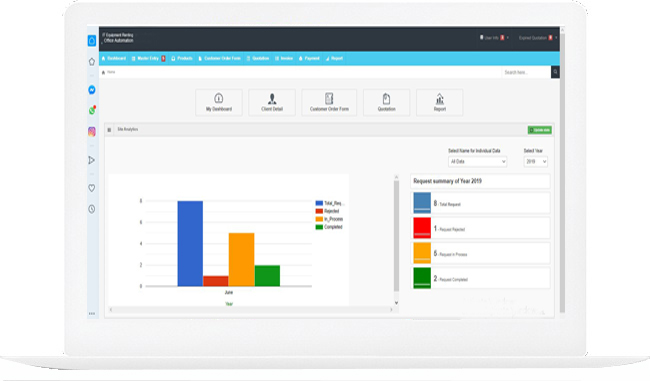Open the Client Detail tile

(272, 102)
